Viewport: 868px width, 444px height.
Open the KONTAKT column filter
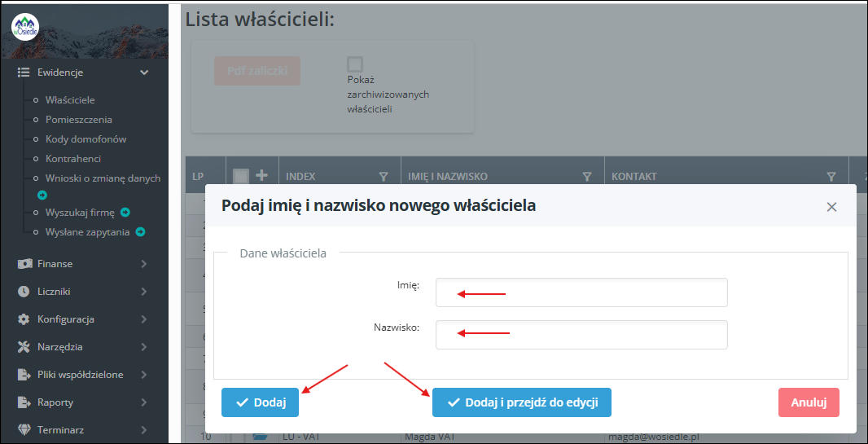831,177
